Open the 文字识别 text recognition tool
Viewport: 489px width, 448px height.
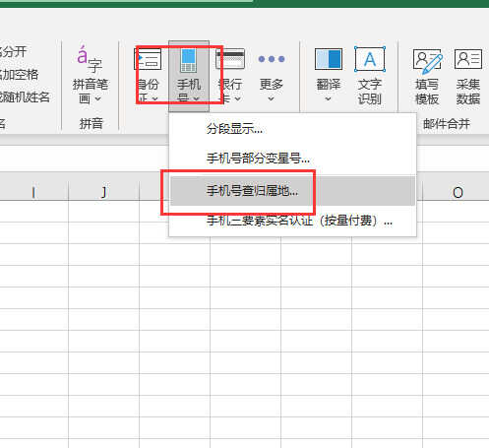click(370, 76)
